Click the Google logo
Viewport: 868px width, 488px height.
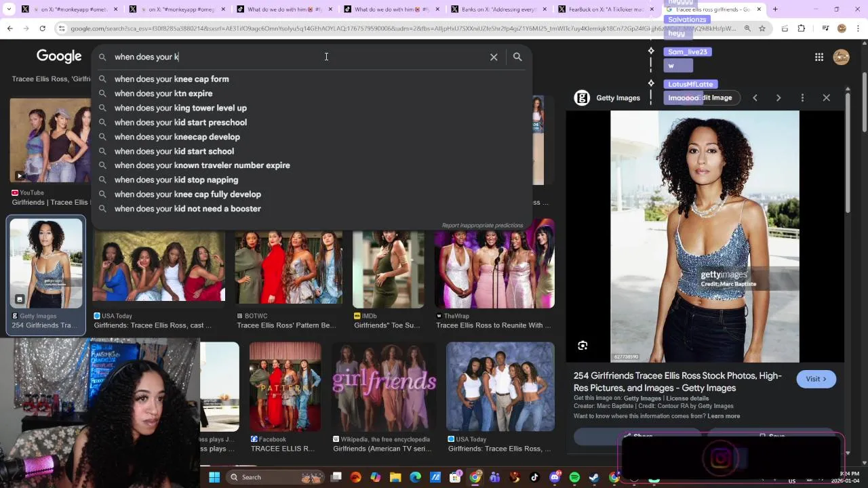pyautogui.click(x=59, y=56)
